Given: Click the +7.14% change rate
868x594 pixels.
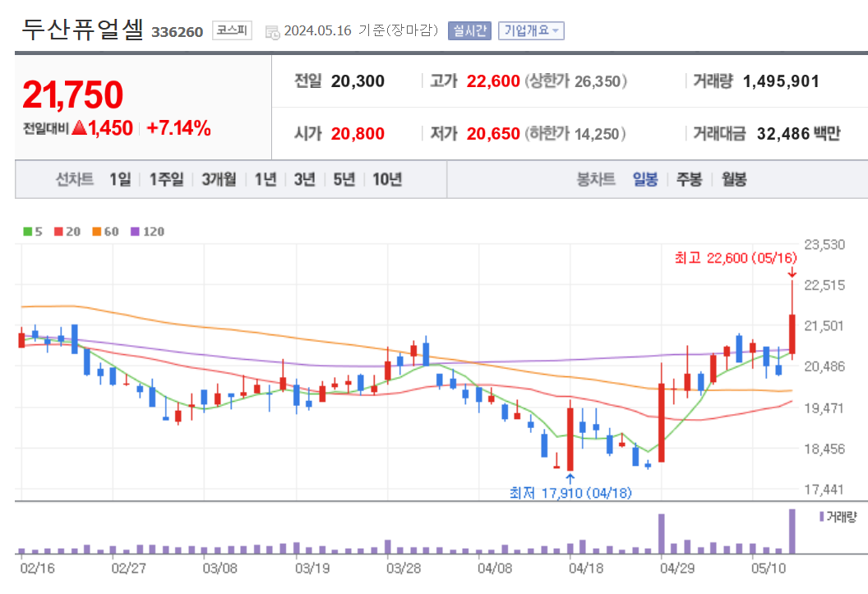Looking at the screenshot, I should tap(179, 128).
